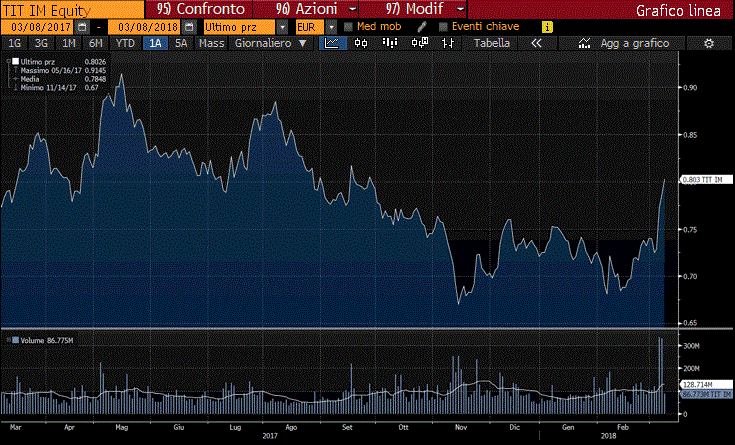Enable the Med mob checkbox
This screenshot has width=735, height=445.
pos(348,27)
